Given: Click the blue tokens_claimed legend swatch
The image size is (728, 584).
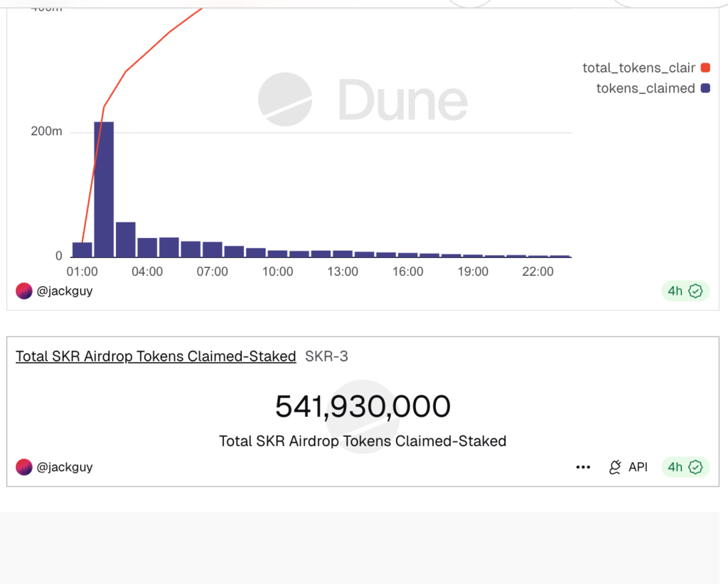Looking at the screenshot, I should 705,89.
